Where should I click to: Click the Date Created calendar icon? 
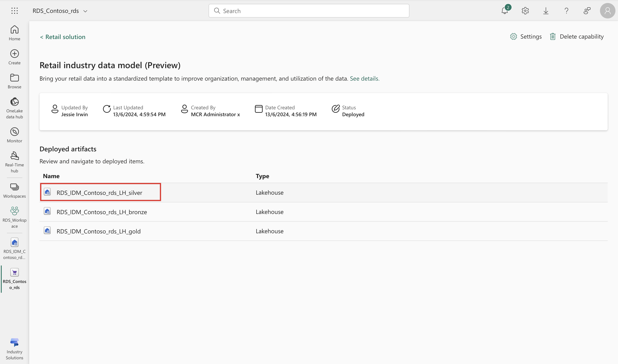tap(259, 109)
